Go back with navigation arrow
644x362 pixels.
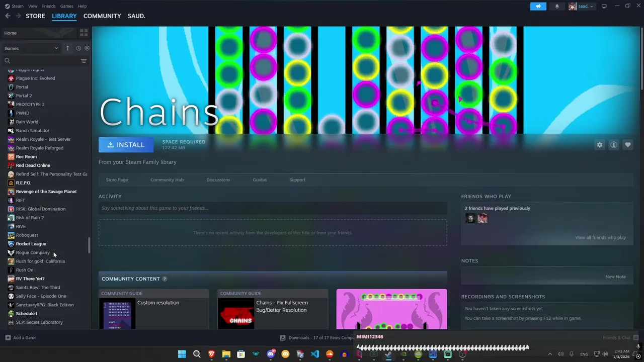coord(8,16)
